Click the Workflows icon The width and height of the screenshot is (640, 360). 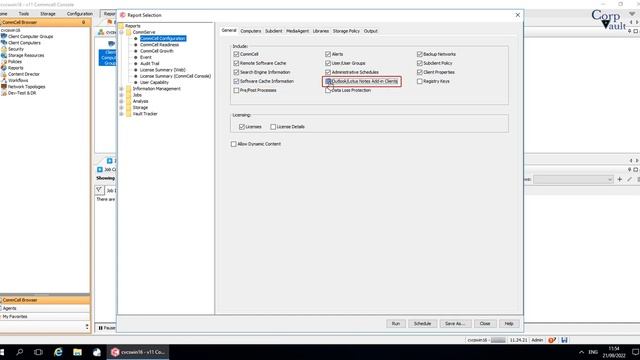point(4,80)
